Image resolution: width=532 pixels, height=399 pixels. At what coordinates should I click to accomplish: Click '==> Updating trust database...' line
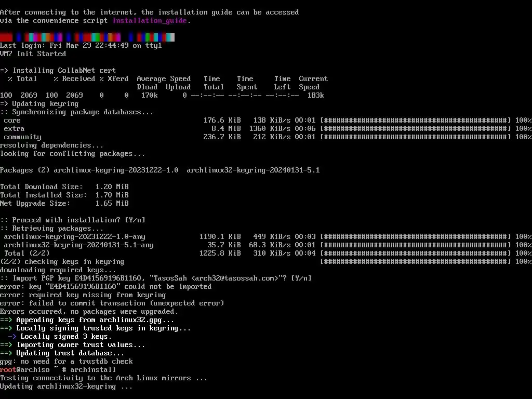pyautogui.click(x=62, y=353)
